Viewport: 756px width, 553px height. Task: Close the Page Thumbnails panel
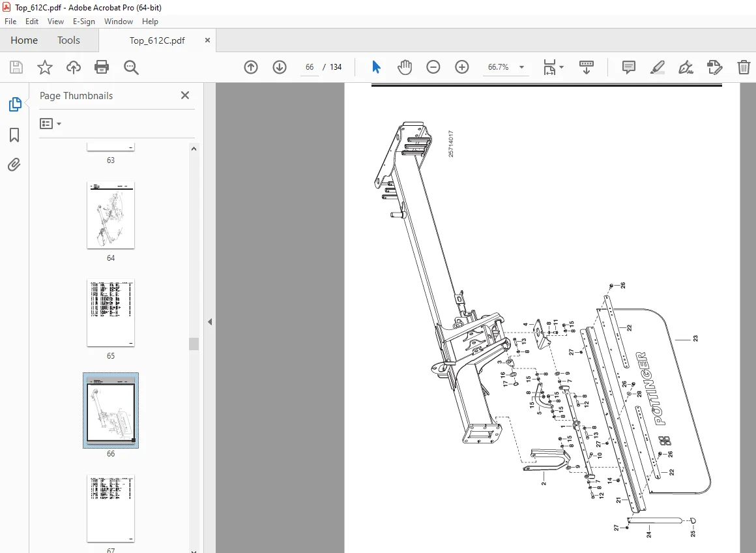185,96
